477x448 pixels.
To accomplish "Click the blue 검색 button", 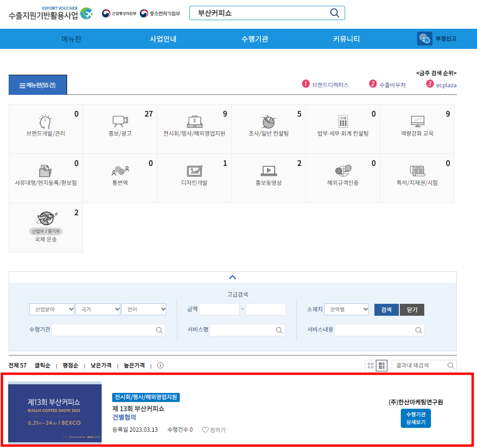I will (x=386, y=310).
